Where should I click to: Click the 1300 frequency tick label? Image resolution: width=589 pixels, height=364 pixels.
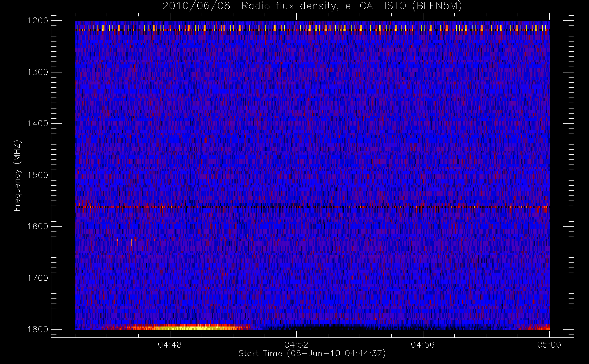click(x=38, y=72)
